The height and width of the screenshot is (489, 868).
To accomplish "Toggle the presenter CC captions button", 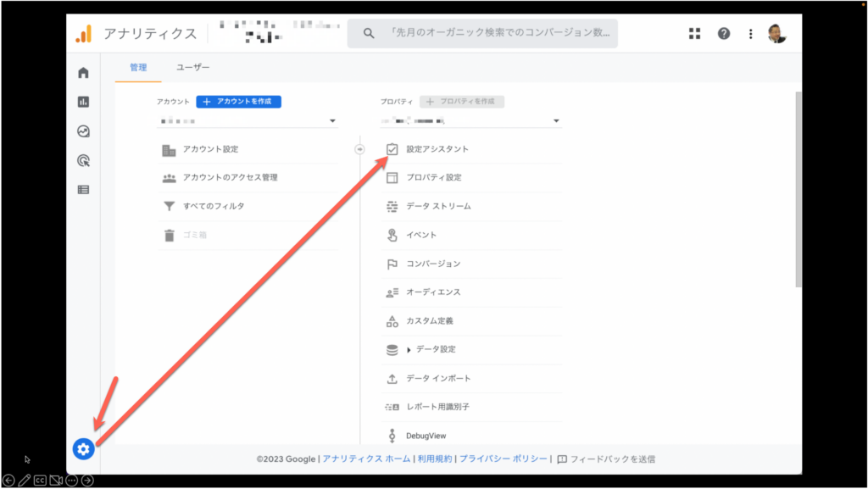I will coord(40,481).
